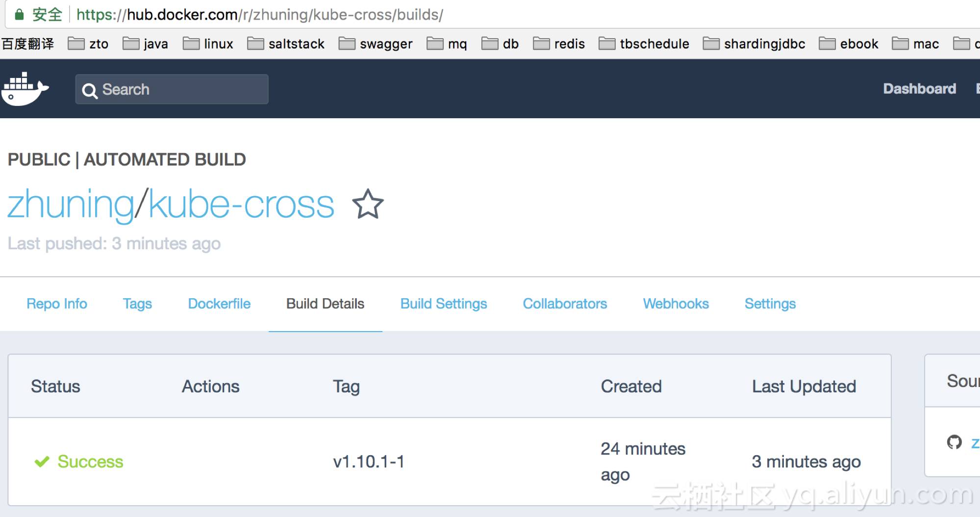Click the 'PUBLIC | AUTOMATED BUILD' label
The width and height of the screenshot is (980, 517).
[x=126, y=159]
